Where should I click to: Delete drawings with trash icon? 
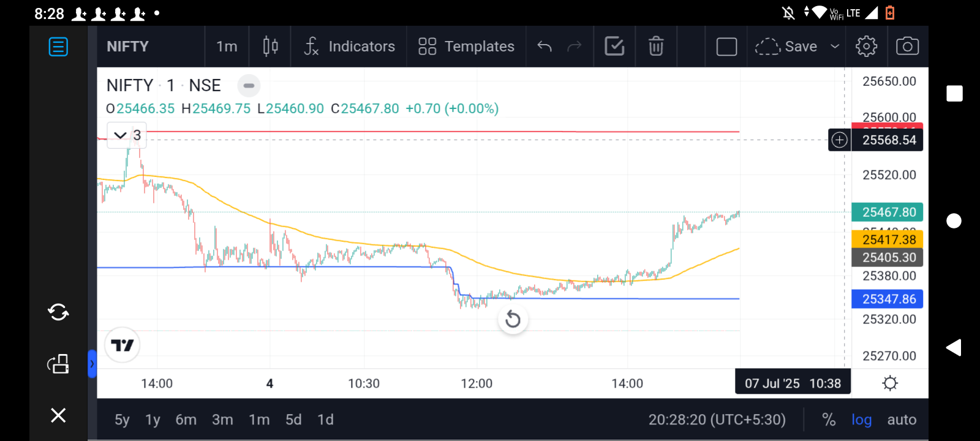pos(656,47)
